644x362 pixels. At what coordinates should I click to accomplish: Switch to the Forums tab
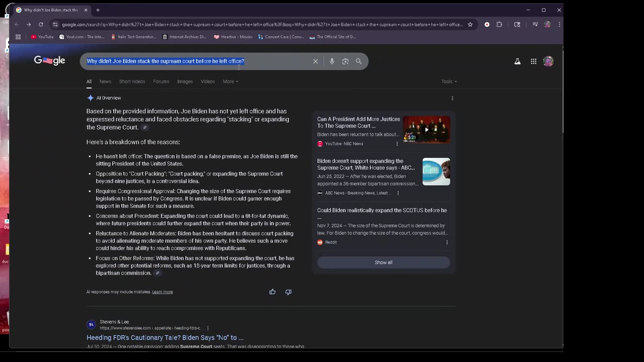point(161,81)
